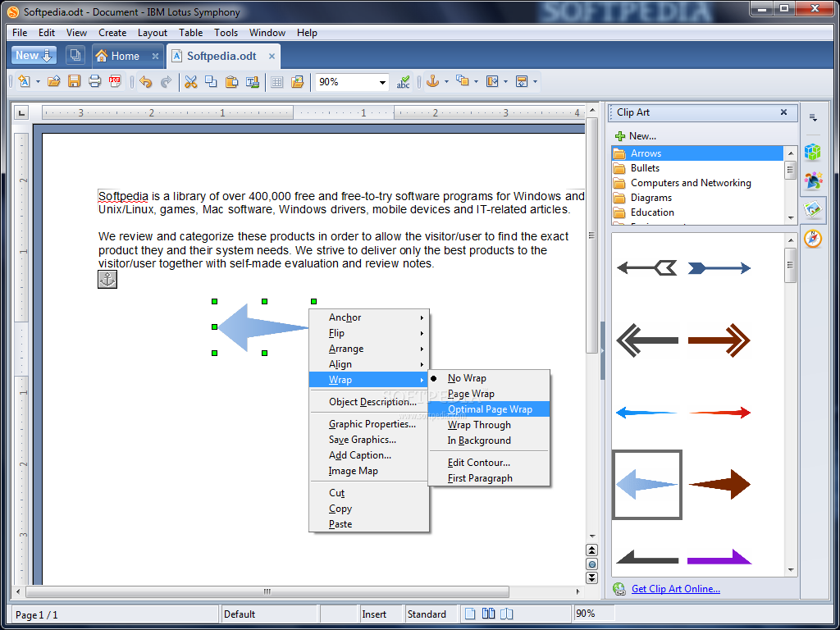Paste from clipboard using the toolbar icon
Image resolution: width=840 pixels, height=630 pixels.
tap(231, 81)
